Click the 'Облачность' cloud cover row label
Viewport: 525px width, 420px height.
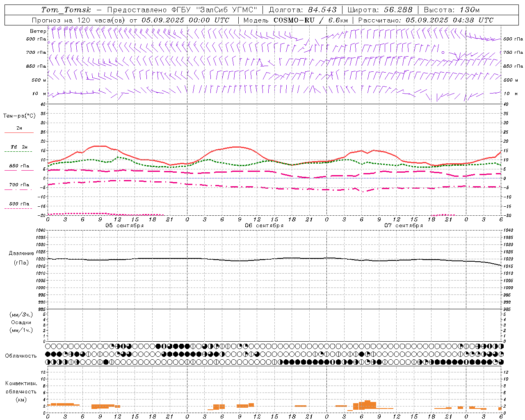point(21,356)
